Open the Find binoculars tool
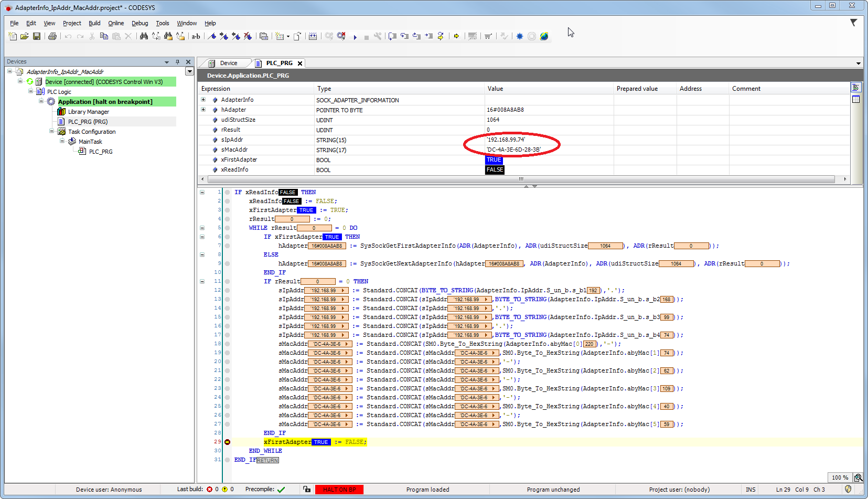The height and width of the screenshot is (499, 868). [144, 36]
